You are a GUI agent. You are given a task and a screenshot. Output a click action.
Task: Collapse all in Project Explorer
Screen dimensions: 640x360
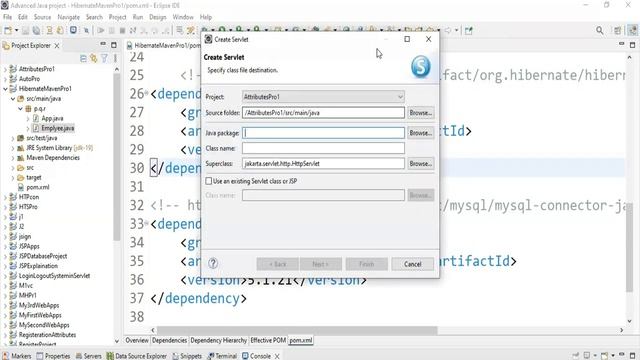(83, 58)
